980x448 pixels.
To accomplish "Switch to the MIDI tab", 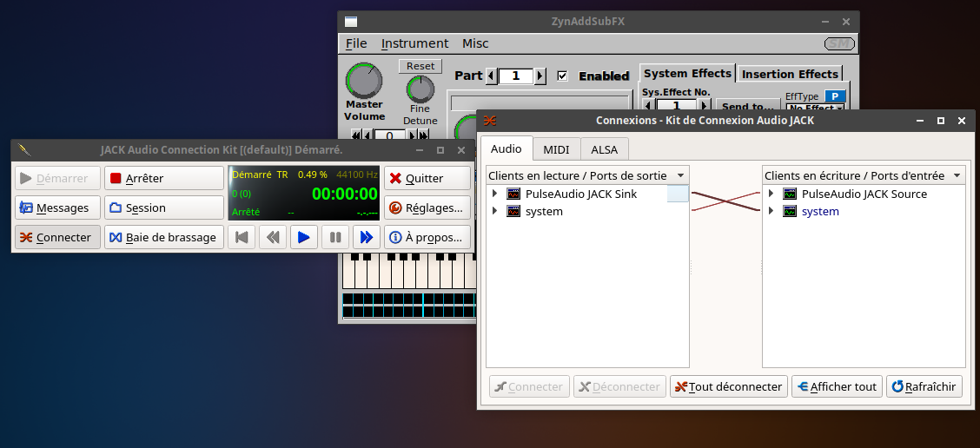I will coord(556,150).
